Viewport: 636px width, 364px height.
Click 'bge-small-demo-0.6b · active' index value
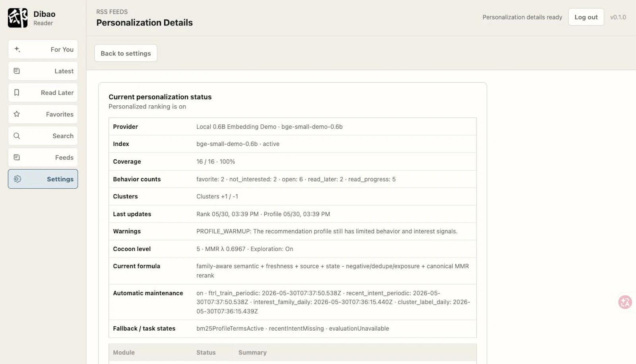pos(238,144)
